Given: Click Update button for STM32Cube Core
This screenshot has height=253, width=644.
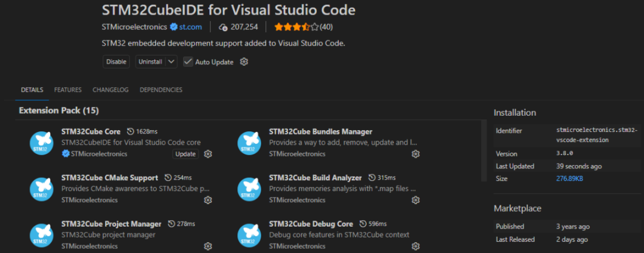Looking at the screenshot, I should pyautogui.click(x=185, y=154).
